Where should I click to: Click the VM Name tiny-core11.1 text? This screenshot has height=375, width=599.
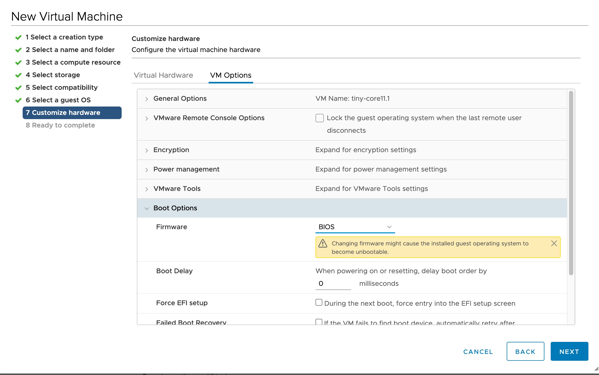[352, 99]
